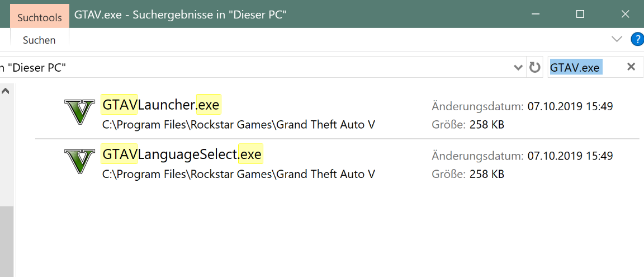Open the Suchen ribbon tab

tap(39, 40)
